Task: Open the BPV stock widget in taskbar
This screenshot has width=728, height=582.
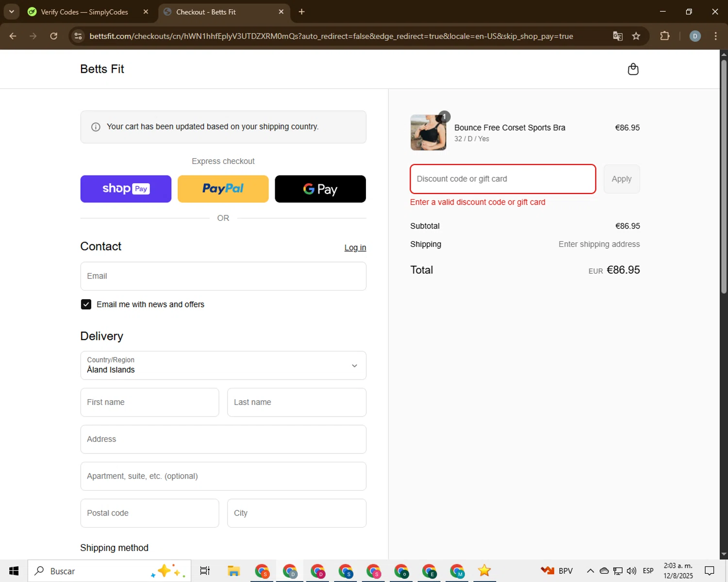Action: [557, 571]
